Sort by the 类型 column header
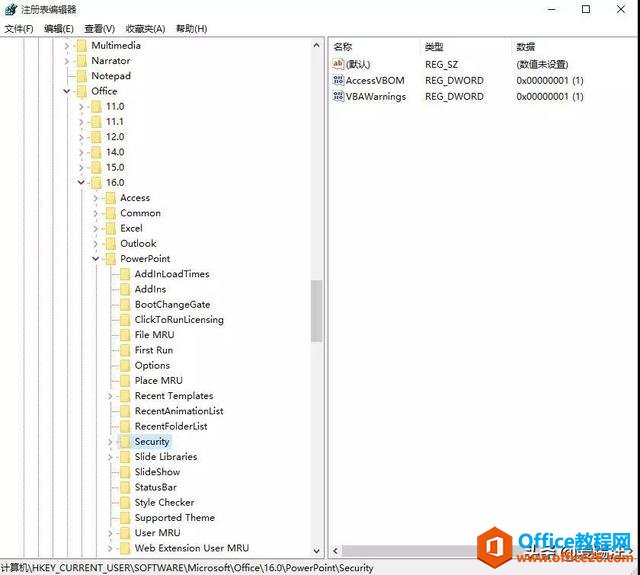This screenshot has width=640, height=575. (x=434, y=47)
